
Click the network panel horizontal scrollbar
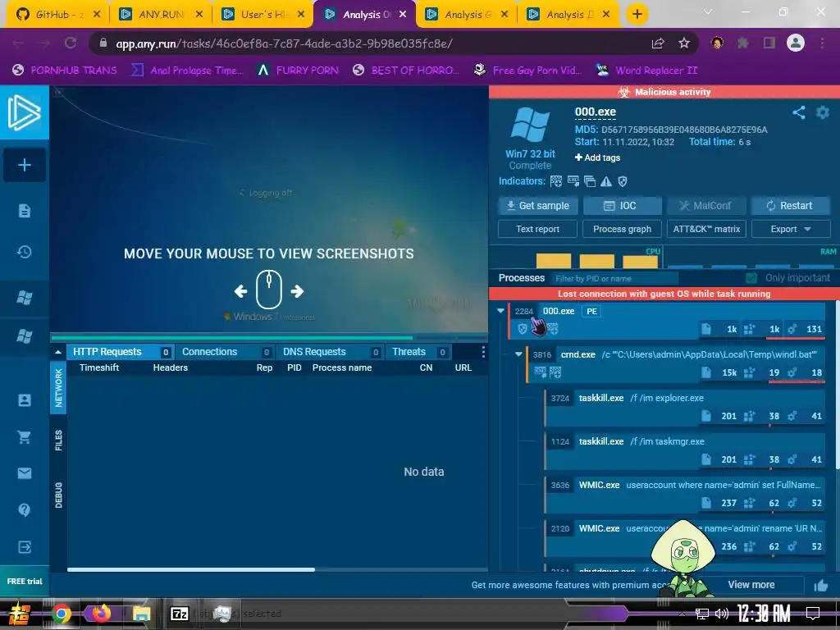point(190,569)
